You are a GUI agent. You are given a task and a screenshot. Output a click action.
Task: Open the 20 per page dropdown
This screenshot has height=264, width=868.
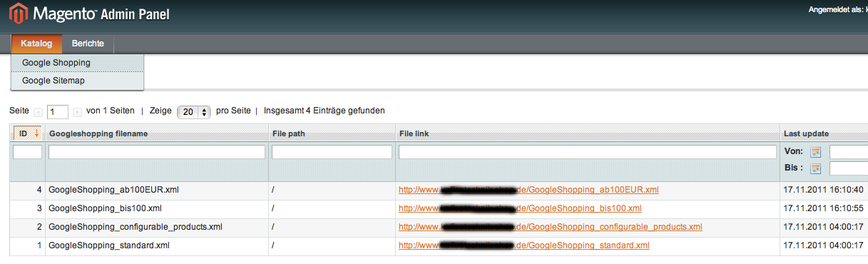point(195,112)
